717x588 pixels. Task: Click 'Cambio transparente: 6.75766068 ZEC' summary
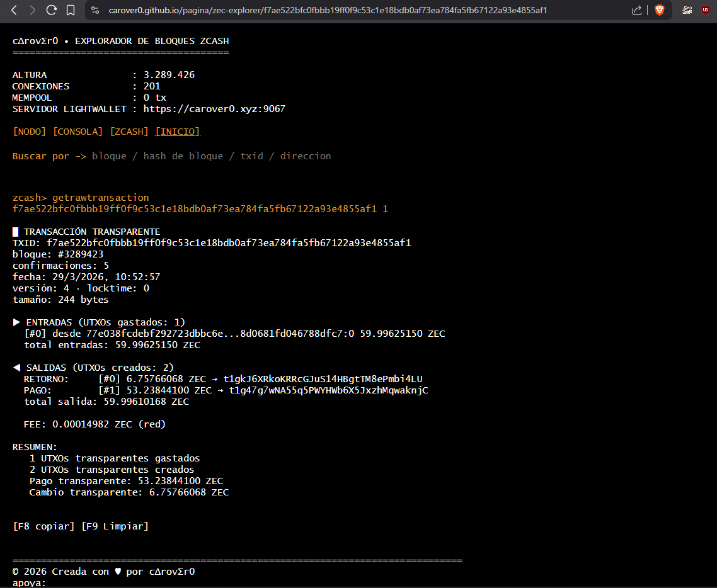click(x=129, y=492)
